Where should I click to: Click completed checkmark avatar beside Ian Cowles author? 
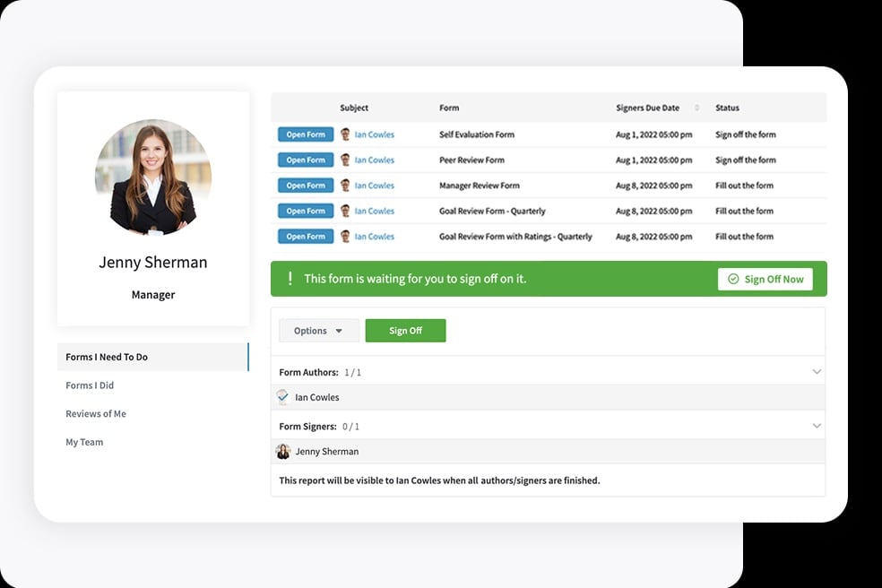tap(283, 396)
